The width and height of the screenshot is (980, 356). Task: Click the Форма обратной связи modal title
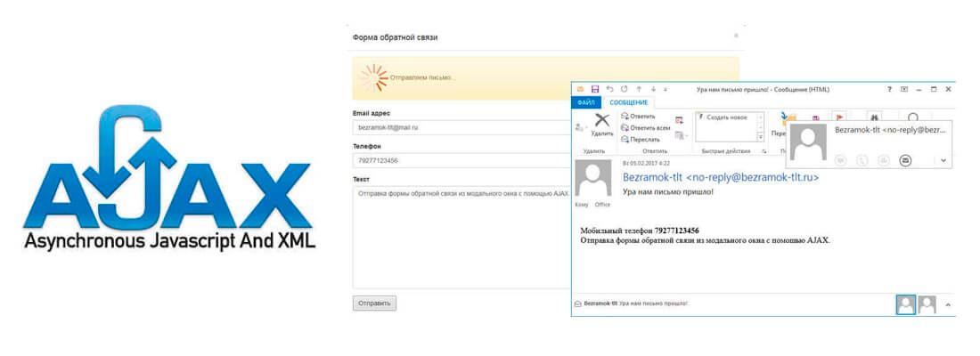(x=395, y=37)
